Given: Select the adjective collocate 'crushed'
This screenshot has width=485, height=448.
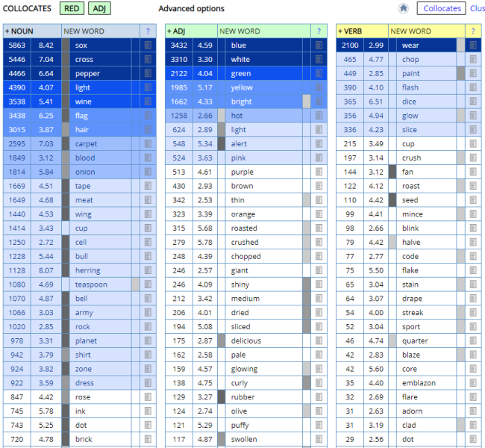Looking at the screenshot, I should (x=245, y=242).
